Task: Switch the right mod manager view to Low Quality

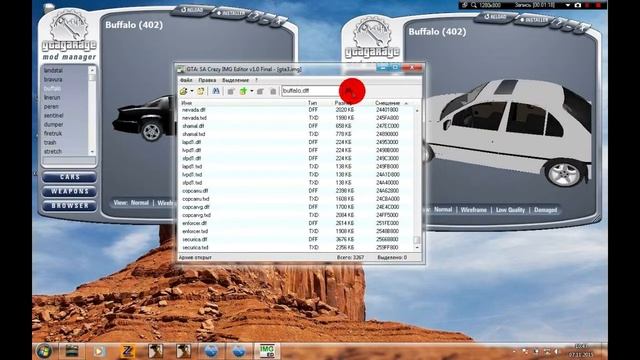Action: (510, 210)
